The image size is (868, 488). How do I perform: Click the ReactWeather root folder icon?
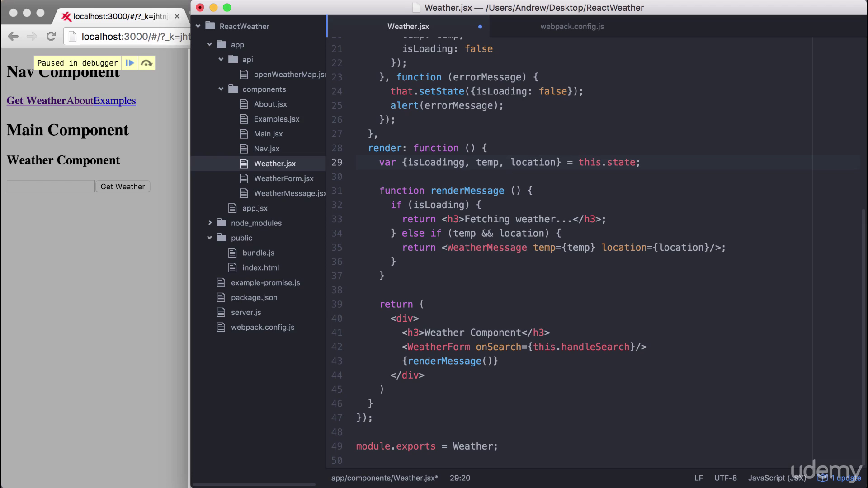210,26
